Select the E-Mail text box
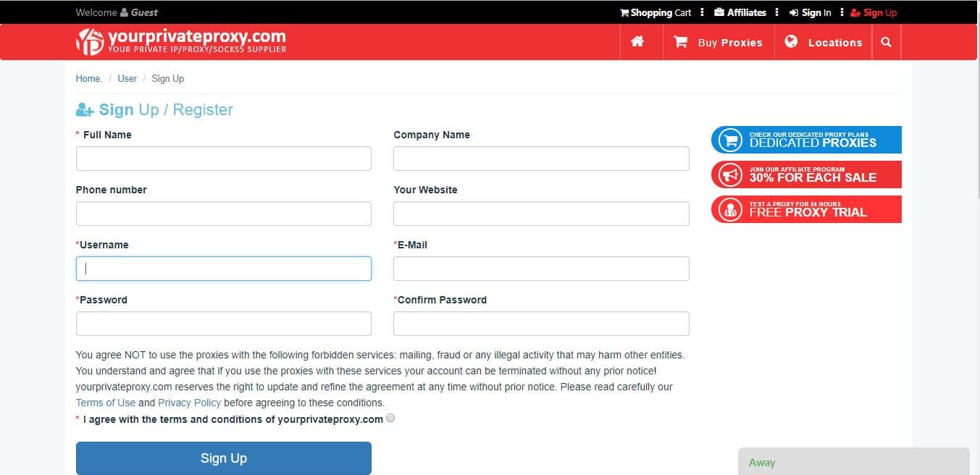The image size is (980, 475). pos(541,269)
